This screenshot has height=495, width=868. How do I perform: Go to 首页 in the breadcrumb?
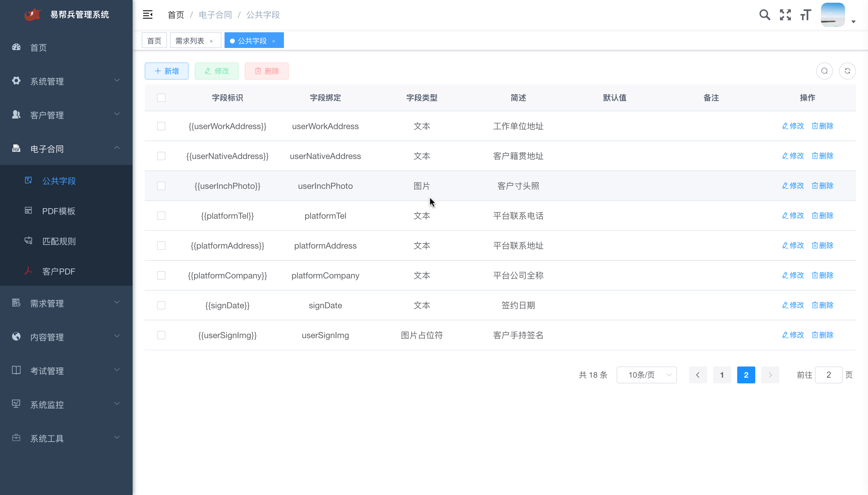[176, 14]
